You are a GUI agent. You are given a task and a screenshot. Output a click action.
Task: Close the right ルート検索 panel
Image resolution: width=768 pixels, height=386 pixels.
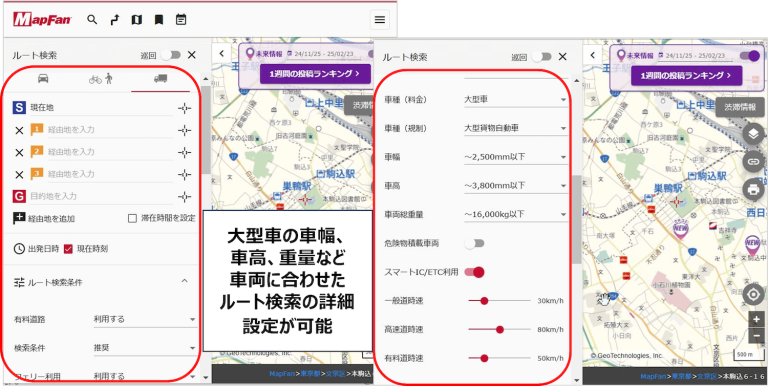point(562,57)
